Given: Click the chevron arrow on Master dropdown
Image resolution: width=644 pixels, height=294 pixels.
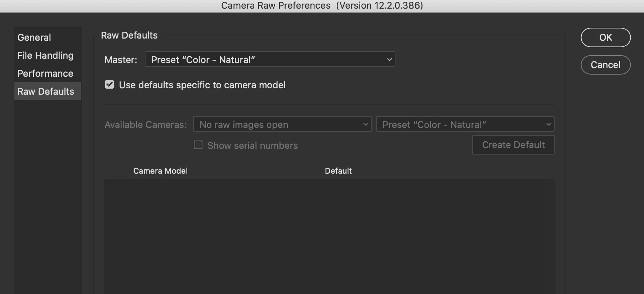Looking at the screenshot, I should [x=389, y=59].
